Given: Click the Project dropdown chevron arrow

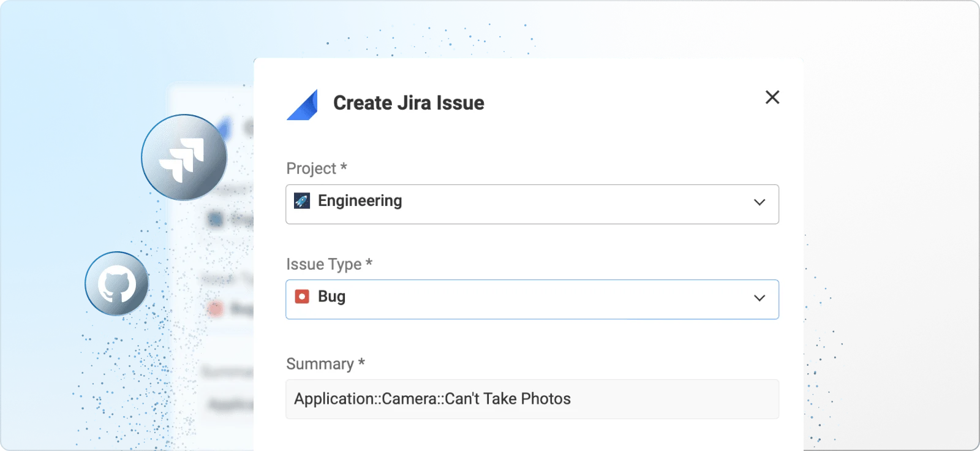Looking at the screenshot, I should point(759,202).
